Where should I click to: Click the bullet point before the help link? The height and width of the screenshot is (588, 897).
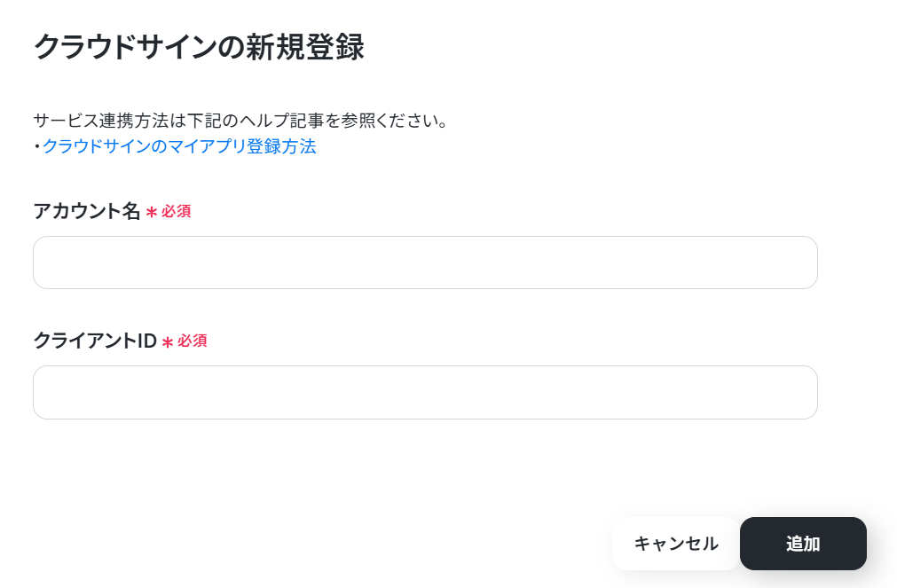(37, 147)
